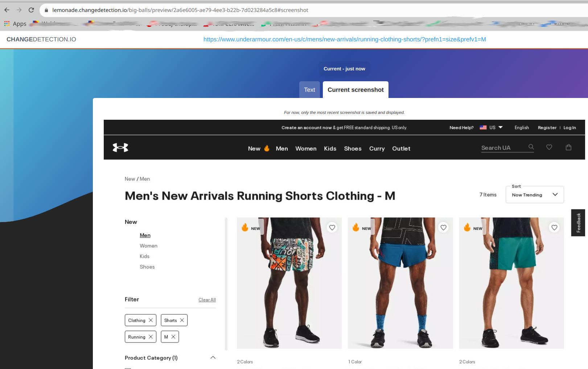588x369 pixels.
Task: Open the New menu in navigation
Action: click(254, 149)
